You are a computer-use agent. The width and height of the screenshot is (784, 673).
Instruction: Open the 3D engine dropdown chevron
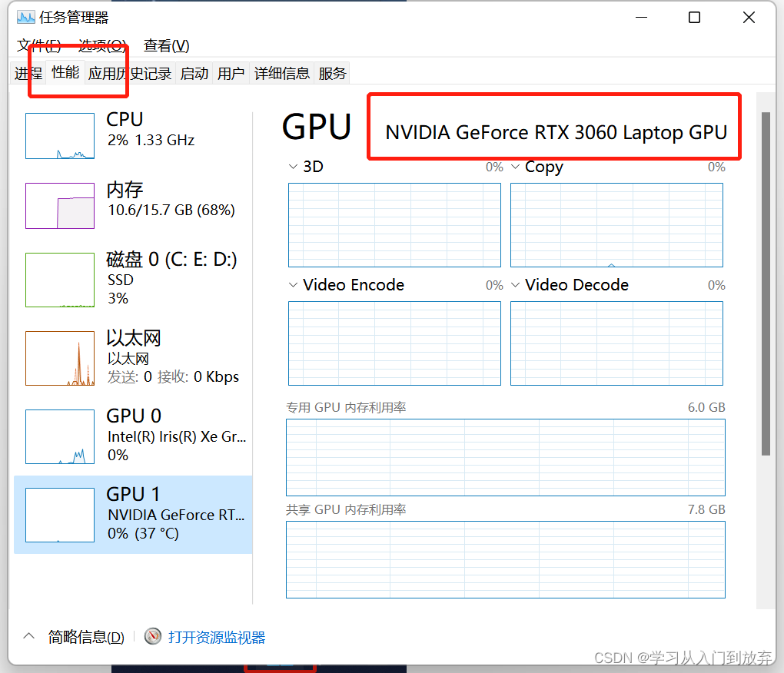(293, 167)
